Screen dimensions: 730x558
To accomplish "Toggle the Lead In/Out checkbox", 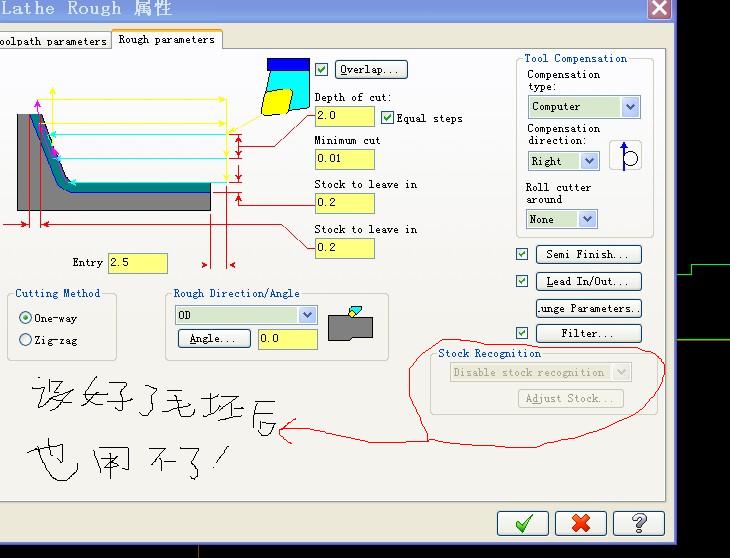I will click(x=522, y=281).
